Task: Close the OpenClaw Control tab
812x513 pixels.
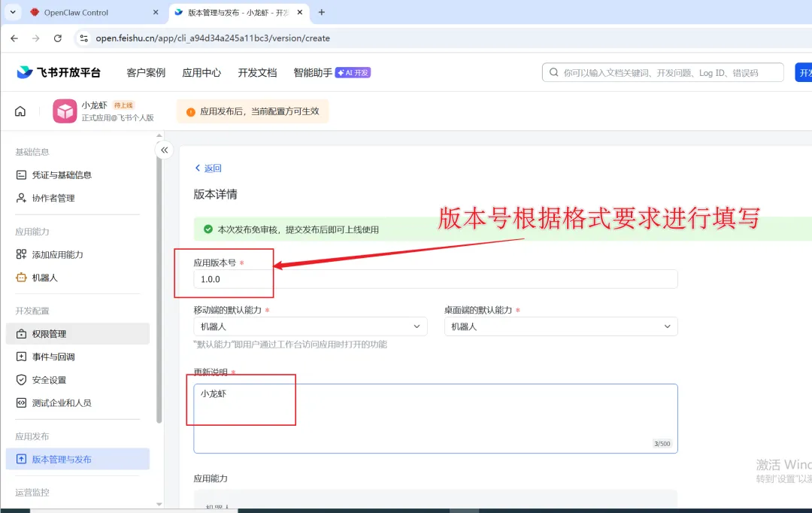Action: click(156, 12)
